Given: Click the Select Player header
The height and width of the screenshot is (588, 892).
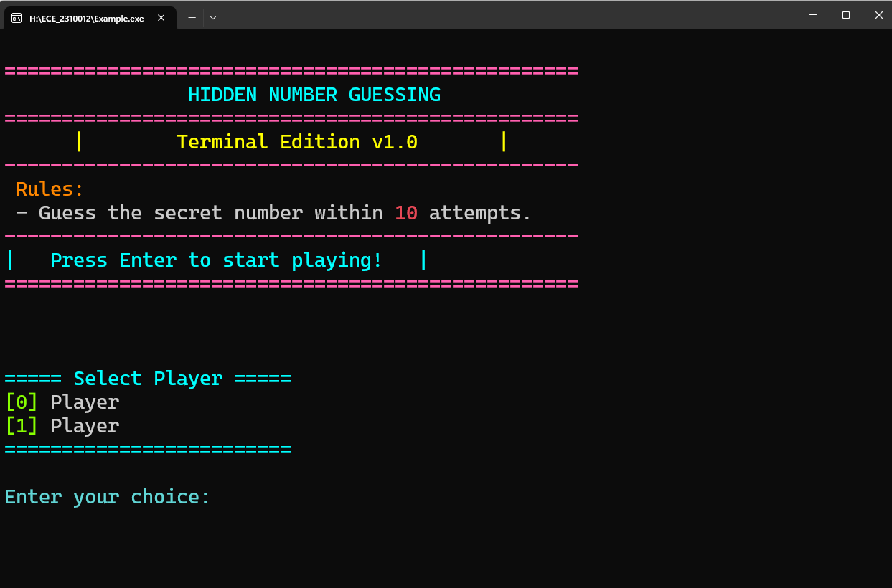Looking at the screenshot, I should click(148, 378).
